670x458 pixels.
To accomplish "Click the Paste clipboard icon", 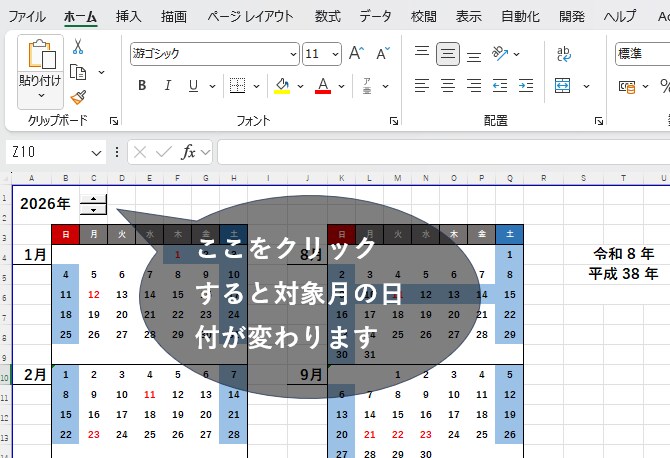I will 41,54.
